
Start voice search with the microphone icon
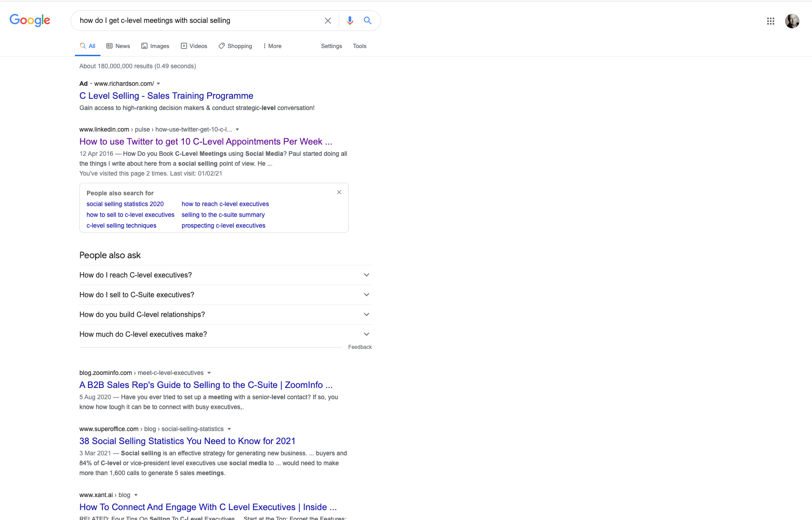[x=350, y=21]
